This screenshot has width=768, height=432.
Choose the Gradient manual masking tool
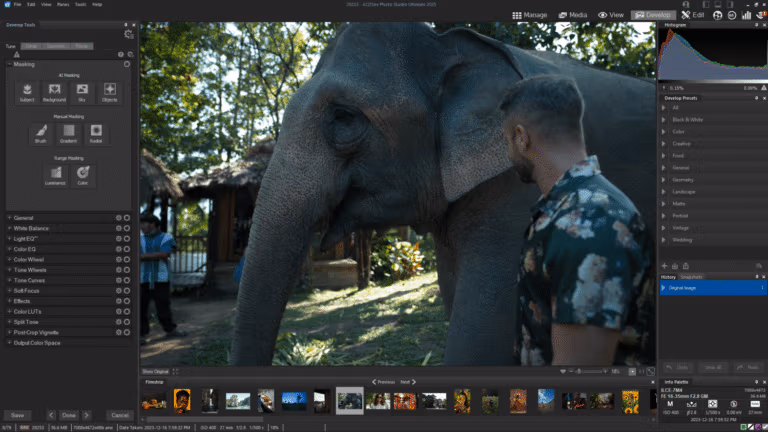tap(69, 133)
